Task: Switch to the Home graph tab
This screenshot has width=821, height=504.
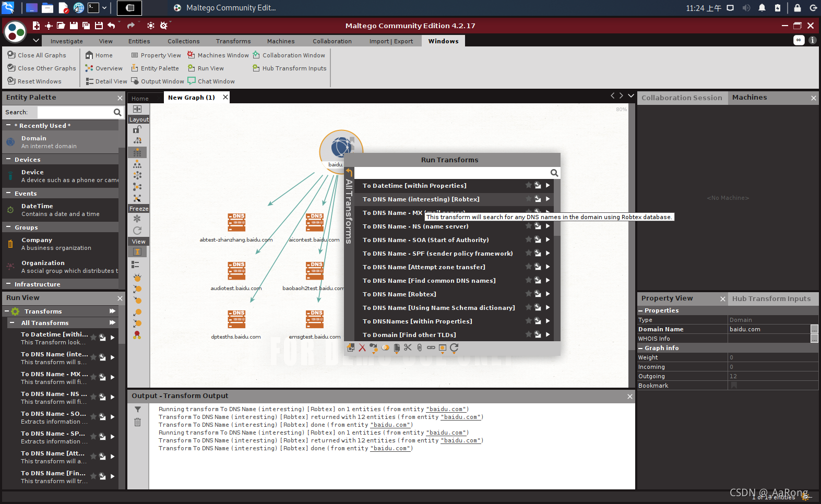Action: (x=140, y=98)
